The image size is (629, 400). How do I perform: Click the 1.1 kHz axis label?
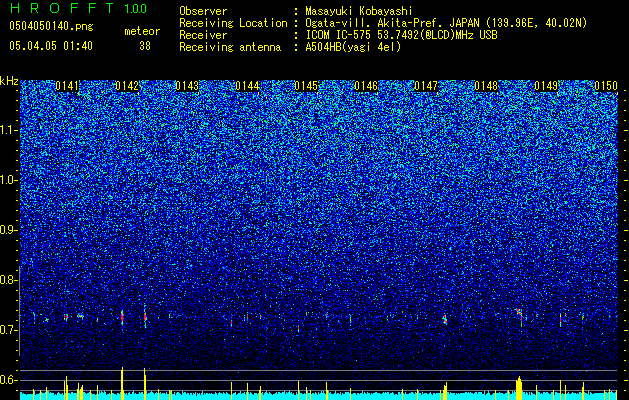(8, 130)
